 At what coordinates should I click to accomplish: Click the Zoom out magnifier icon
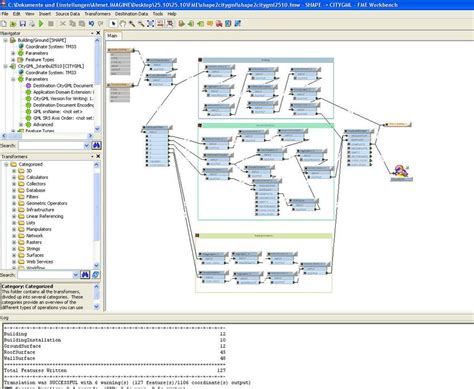[x=142, y=23]
